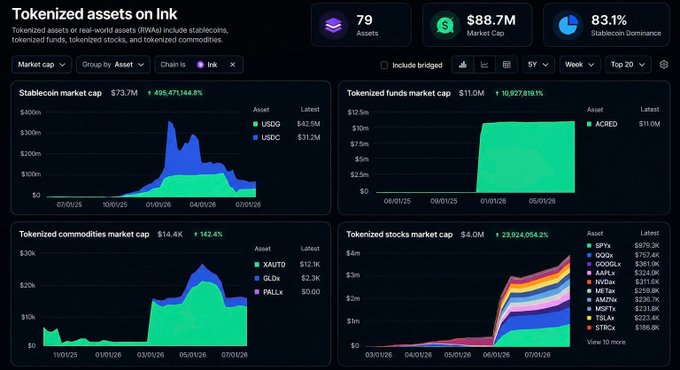The height and width of the screenshot is (370, 680).
Task: Switch to table view
Action: (507, 65)
